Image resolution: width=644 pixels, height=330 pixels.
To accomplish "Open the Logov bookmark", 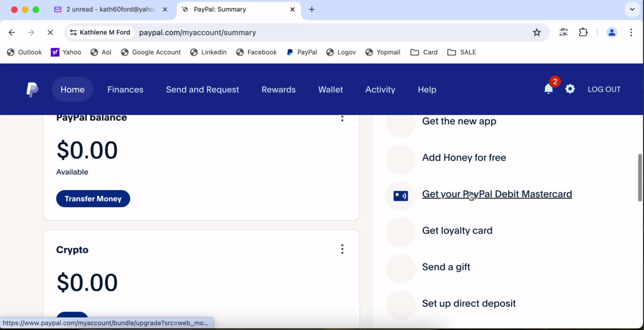I will point(341,52).
